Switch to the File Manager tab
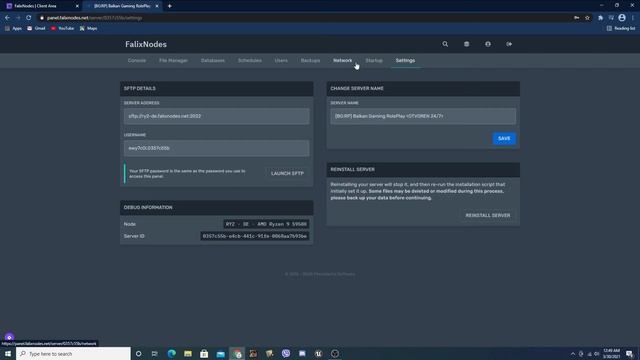The image size is (640, 360). 173,60
